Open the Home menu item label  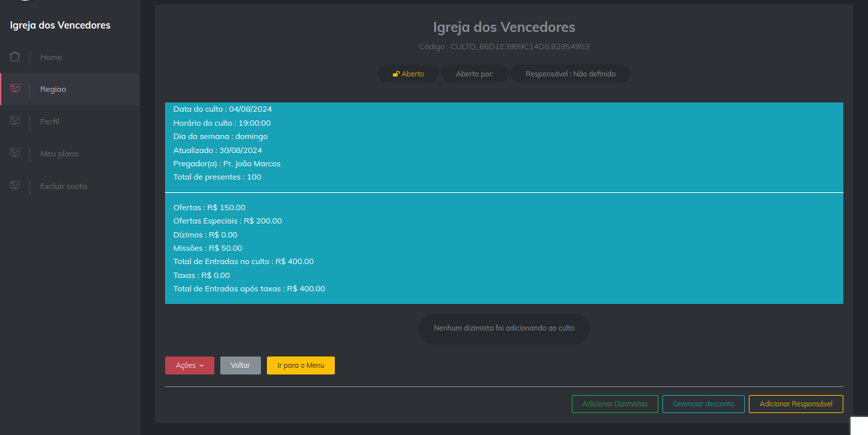(51, 57)
